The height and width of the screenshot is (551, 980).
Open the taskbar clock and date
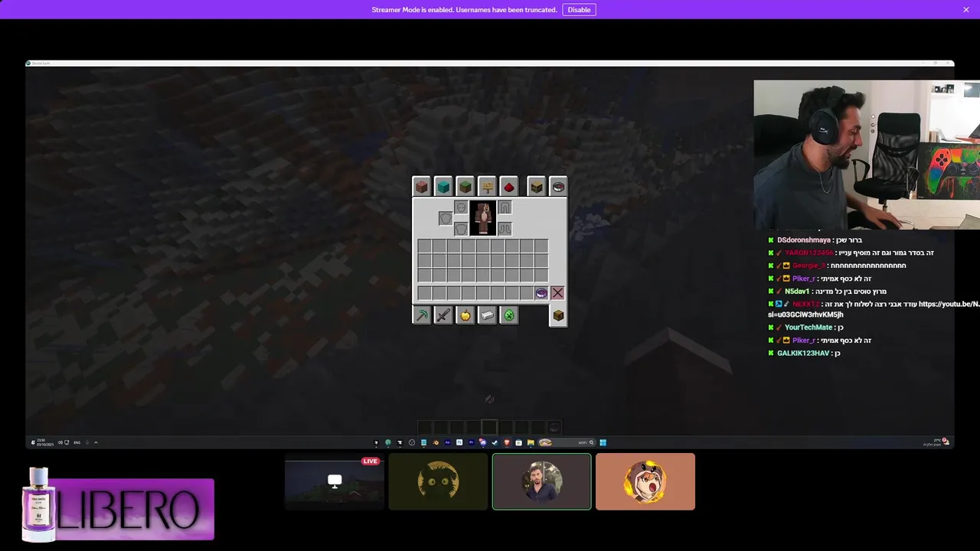(x=44, y=442)
